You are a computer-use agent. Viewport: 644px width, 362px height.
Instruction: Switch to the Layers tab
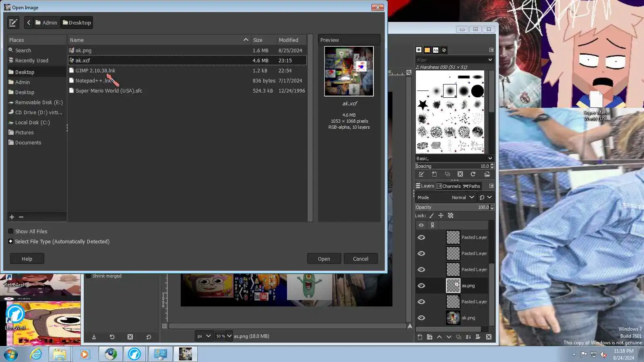pos(425,186)
